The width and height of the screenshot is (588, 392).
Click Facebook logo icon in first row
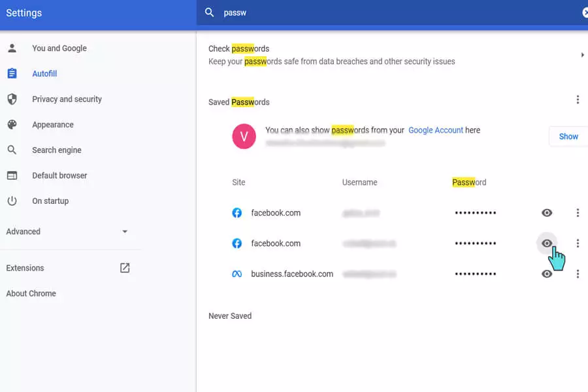pyautogui.click(x=237, y=213)
